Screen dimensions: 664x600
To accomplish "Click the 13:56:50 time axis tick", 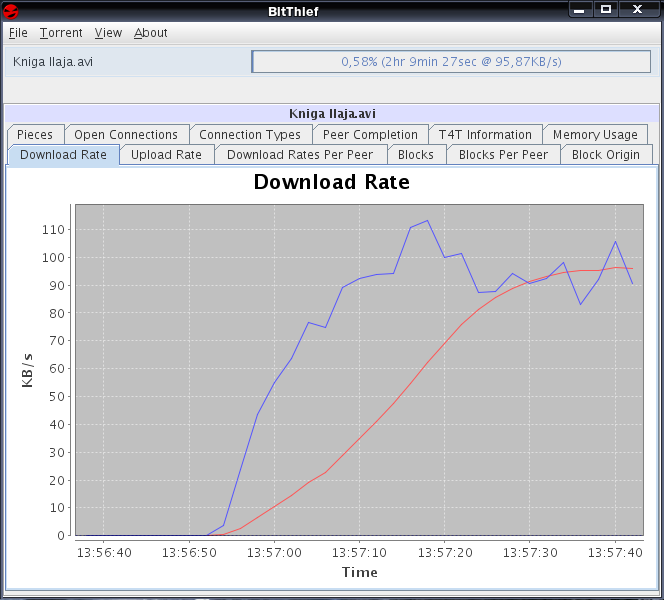I will (189, 553).
